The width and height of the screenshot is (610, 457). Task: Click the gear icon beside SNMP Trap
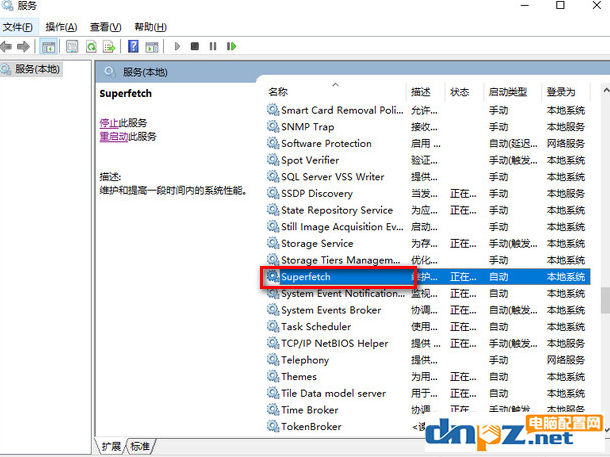[x=273, y=127]
